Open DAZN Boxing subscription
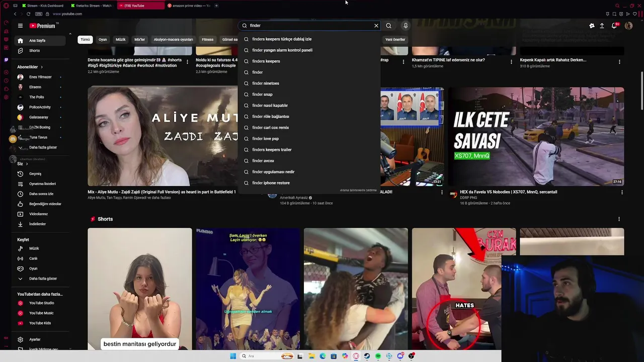Screen dimensions: 644x362 pyautogui.click(x=40, y=127)
